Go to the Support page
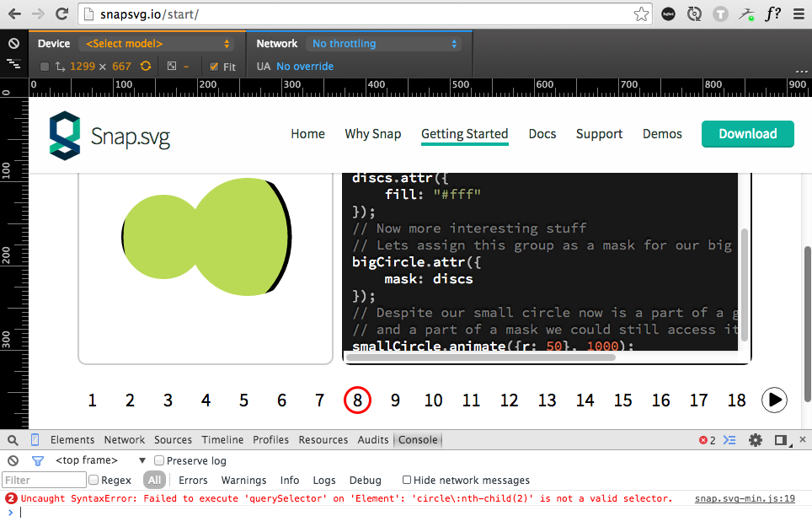 coord(599,134)
